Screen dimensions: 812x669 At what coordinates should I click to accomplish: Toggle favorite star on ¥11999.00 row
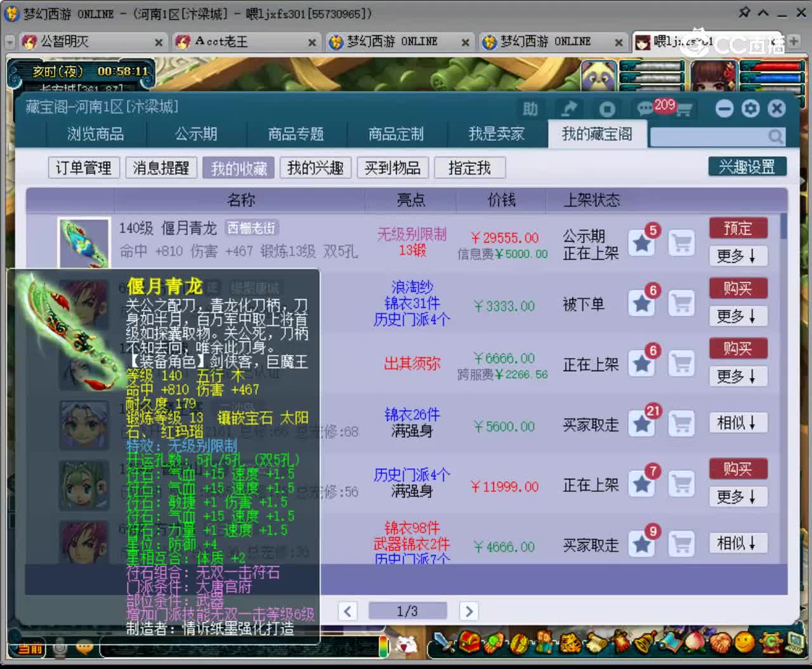(x=642, y=485)
